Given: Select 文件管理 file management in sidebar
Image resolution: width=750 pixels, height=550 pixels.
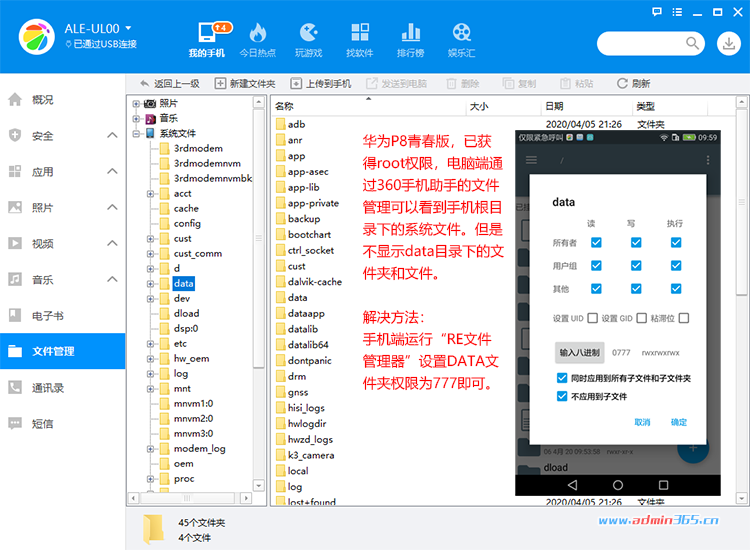Looking at the screenshot, I should 63,351.
